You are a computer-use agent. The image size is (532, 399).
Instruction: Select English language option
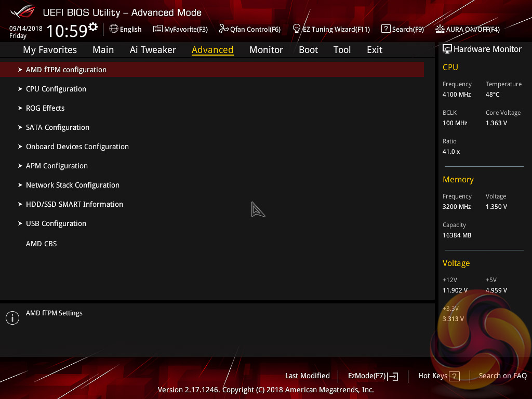(x=130, y=29)
